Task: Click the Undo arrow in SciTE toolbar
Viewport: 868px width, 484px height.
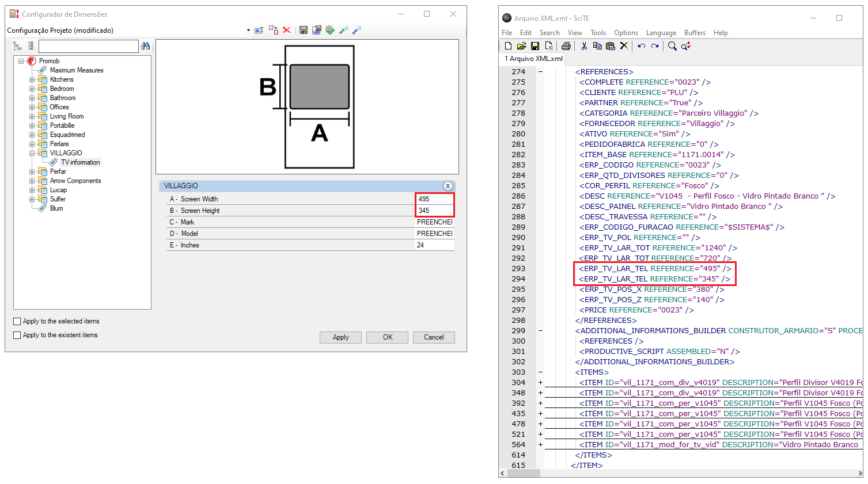Action: point(641,46)
